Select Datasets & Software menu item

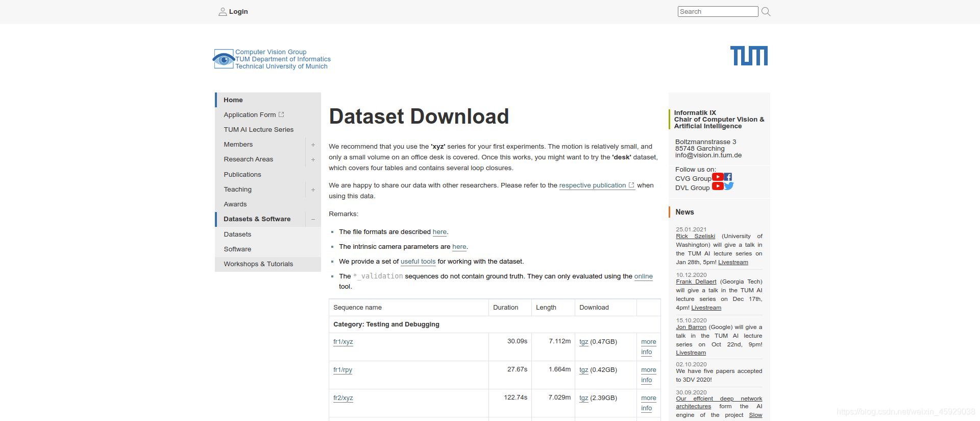tap(257, 219)
